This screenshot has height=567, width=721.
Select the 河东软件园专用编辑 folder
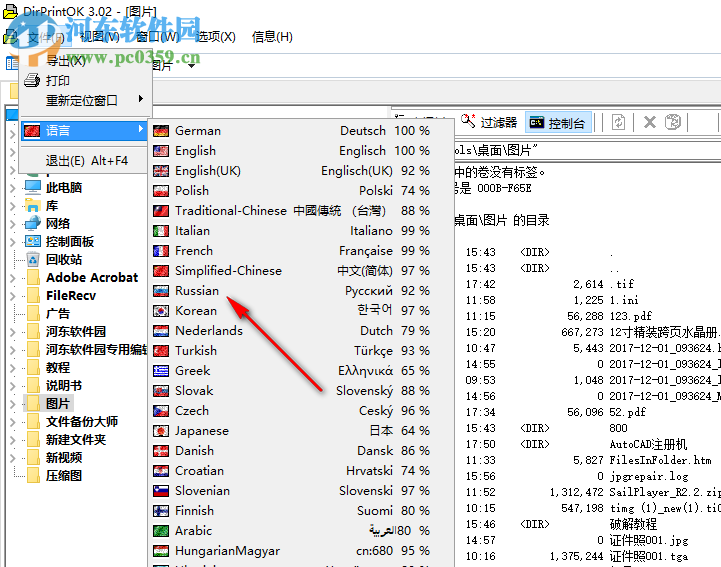(x=96, y=349)
